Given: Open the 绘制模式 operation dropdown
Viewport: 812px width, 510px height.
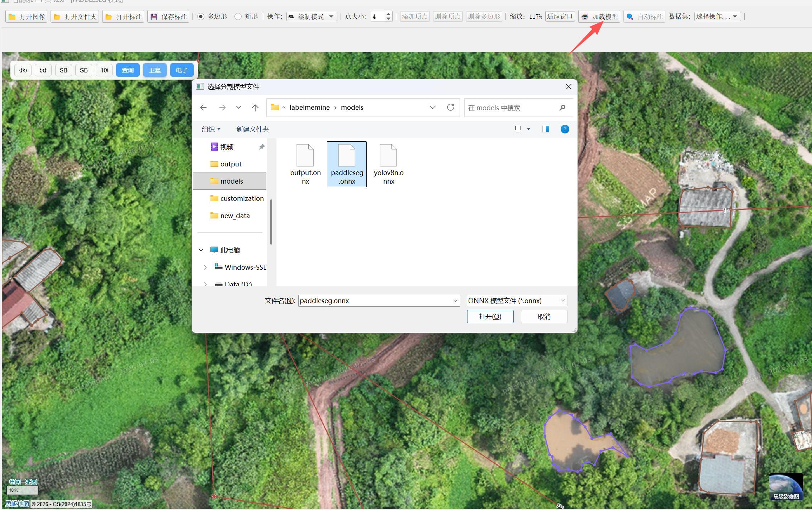Looking at the screenshot, I should point(311,16).
